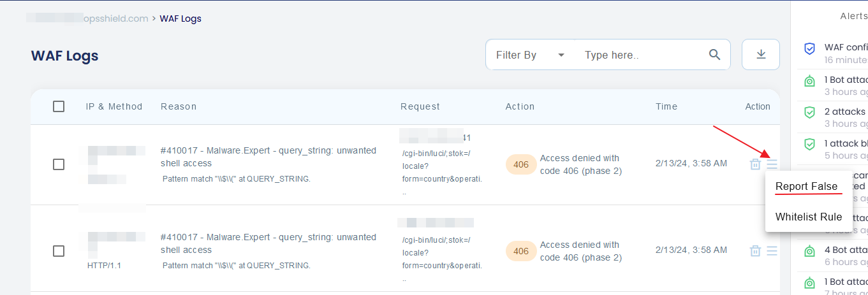
Task: Click the WAF Logs breadcrumb link
Action: coord(180,18)
